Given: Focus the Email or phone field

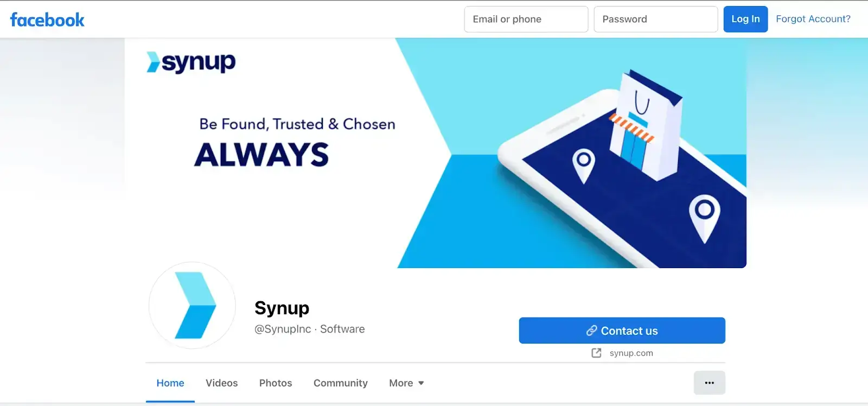Looking at the screenshot, I should [526, 19].
